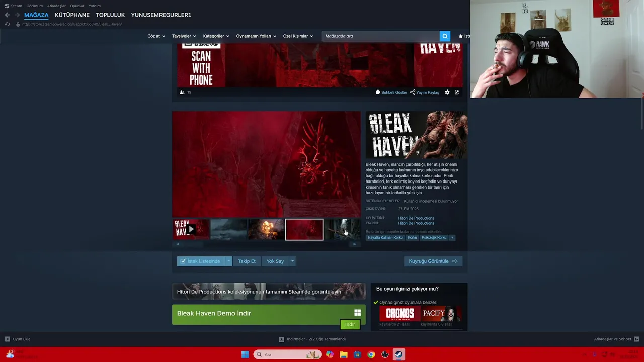Click the page vertical scrollbar
Image resolution: width=644 pixels, height=362 pixels.
pos(641,115)
